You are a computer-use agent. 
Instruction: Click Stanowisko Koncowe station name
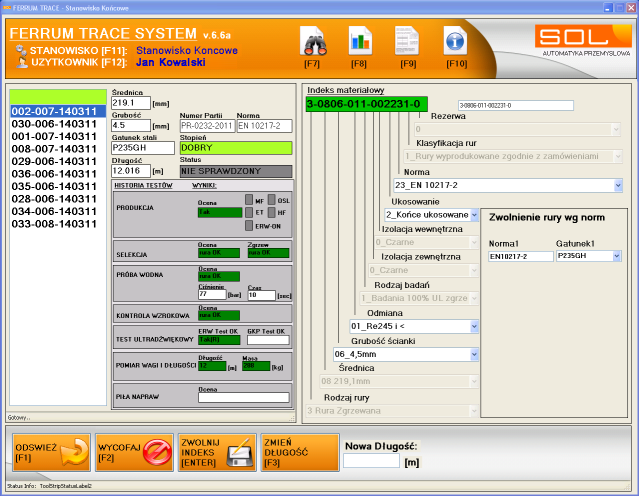point(187,51)
